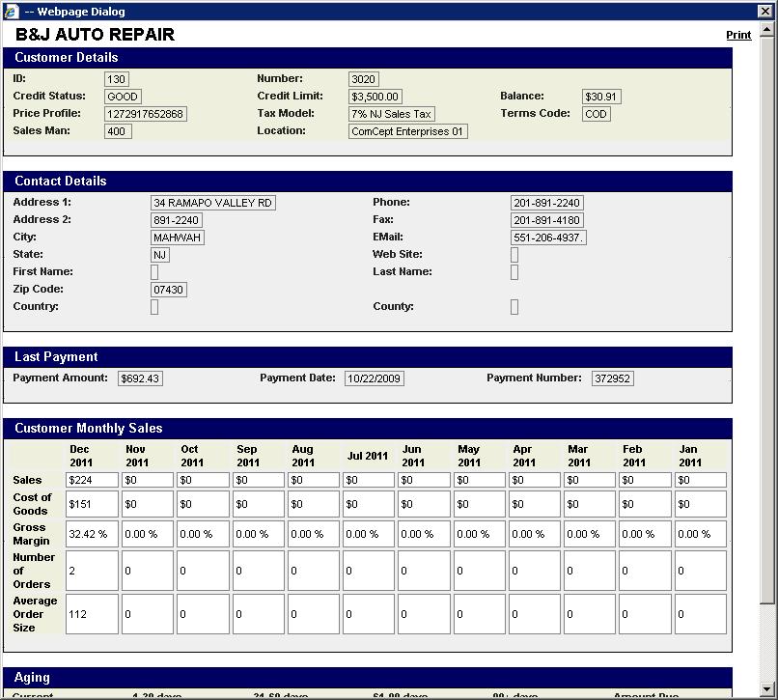Click the scrollbar up arrow
The height and width of the screenshot is (700, 778).
click(767, 31)
